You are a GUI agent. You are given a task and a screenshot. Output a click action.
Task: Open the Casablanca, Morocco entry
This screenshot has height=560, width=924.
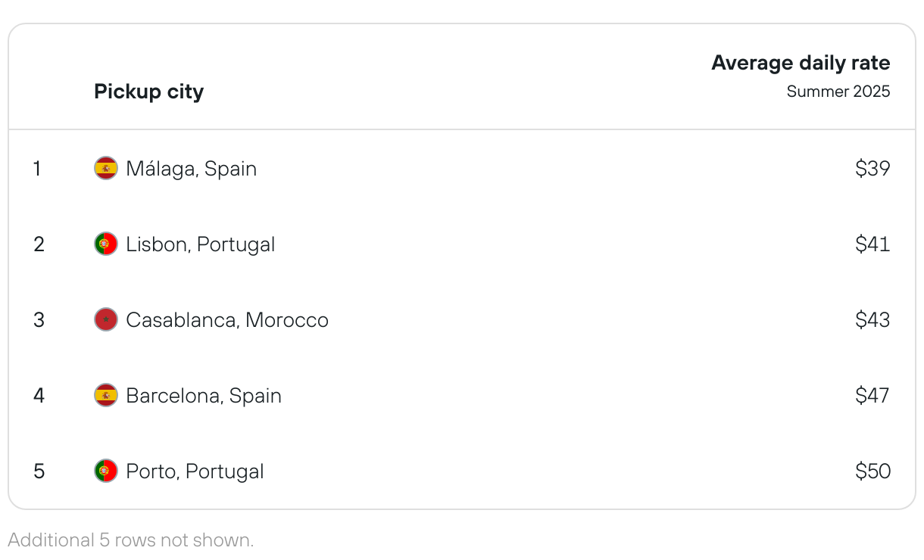coord(227,320)
